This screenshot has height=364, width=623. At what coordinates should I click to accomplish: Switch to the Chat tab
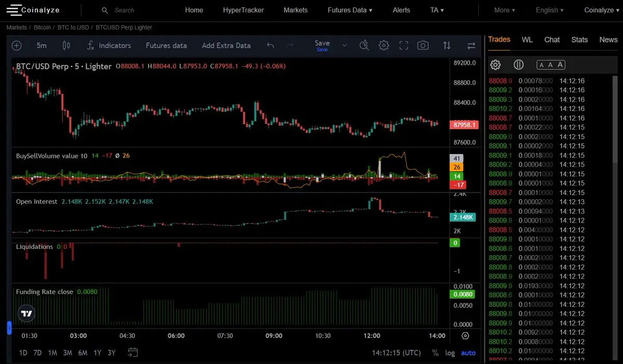(552, 39)
